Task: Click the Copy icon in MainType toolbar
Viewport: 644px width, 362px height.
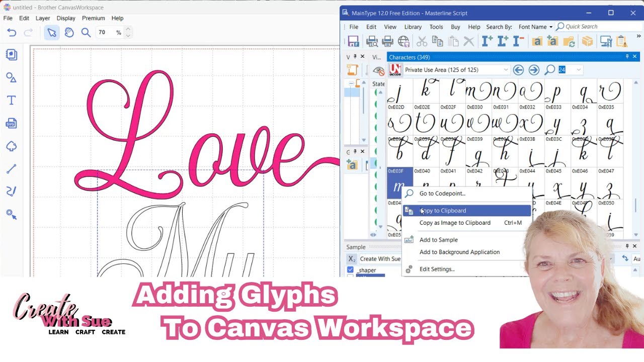Action: pyautogui.click(x=437, y=41)
